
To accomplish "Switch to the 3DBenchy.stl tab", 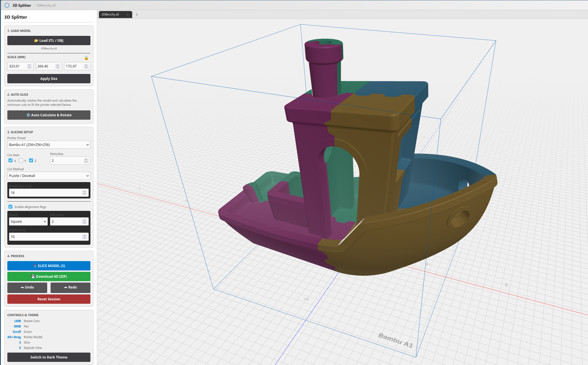I will point(110,15).
